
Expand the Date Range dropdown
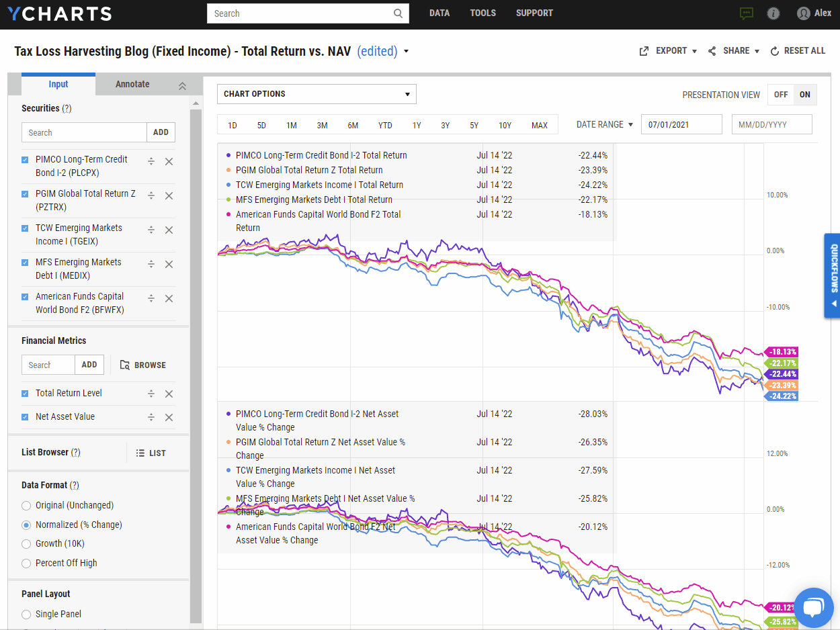[x=604, y=124]
